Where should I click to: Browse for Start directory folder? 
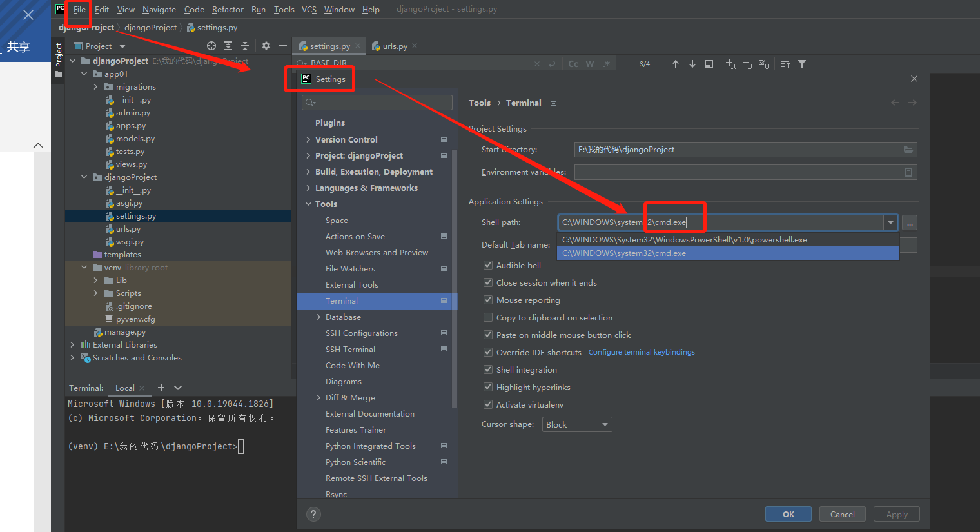click(908, 150)
